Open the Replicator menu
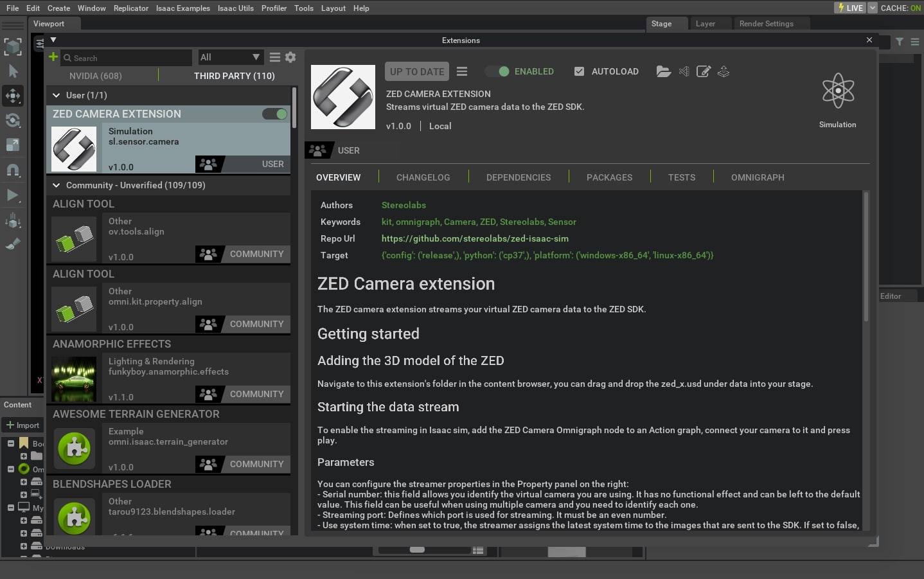924x579 pixels. 131,8
